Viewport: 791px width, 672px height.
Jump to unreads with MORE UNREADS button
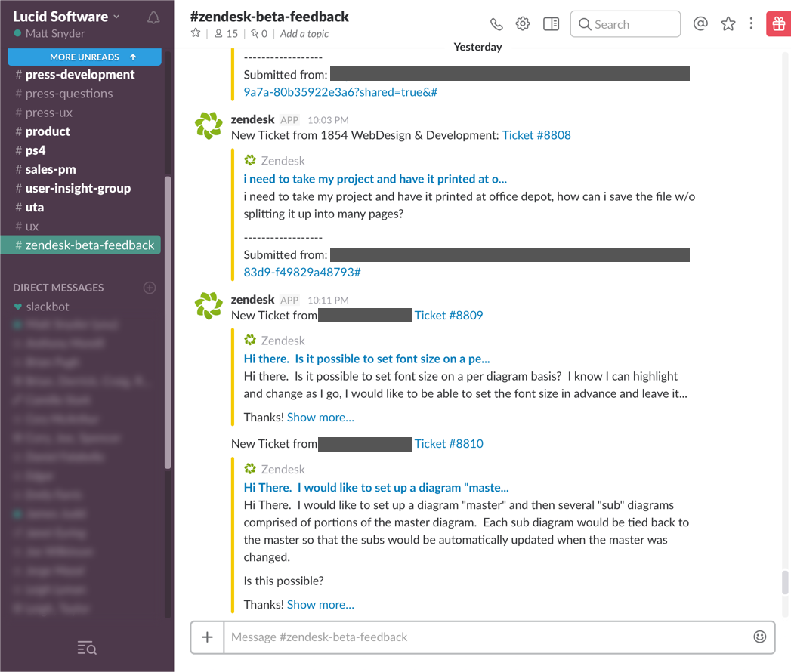pyautogui.click(x=83, y=57)
